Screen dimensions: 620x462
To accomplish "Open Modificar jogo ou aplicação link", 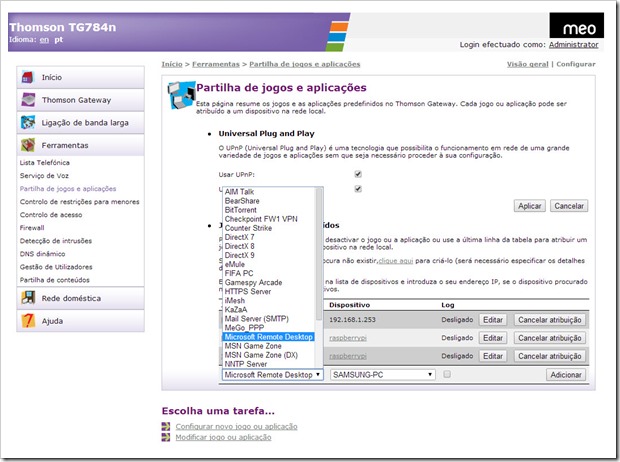I will point(223,437).
